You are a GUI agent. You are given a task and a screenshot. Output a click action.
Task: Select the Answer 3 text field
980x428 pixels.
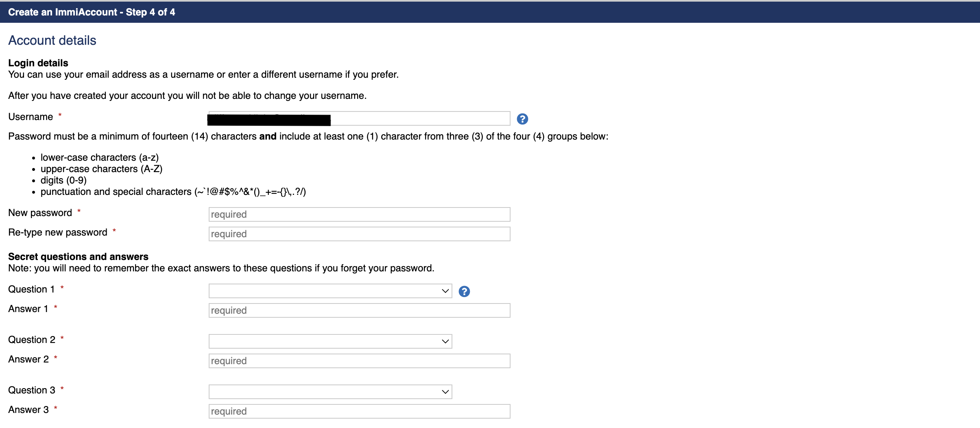359,411
